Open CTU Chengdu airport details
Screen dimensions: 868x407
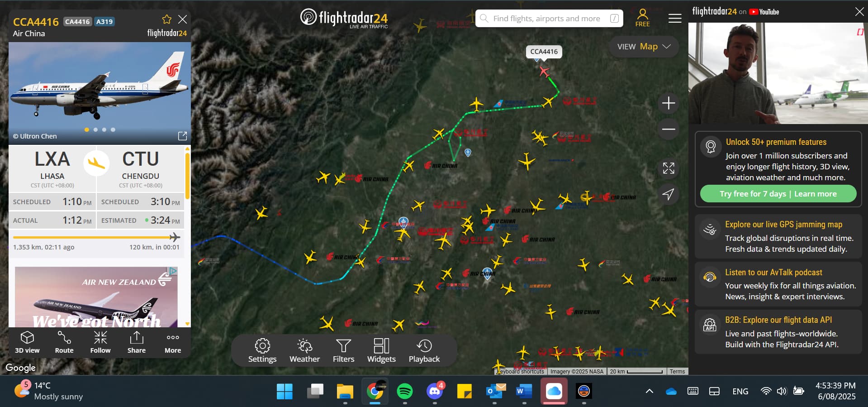click(x=140, y=168)
